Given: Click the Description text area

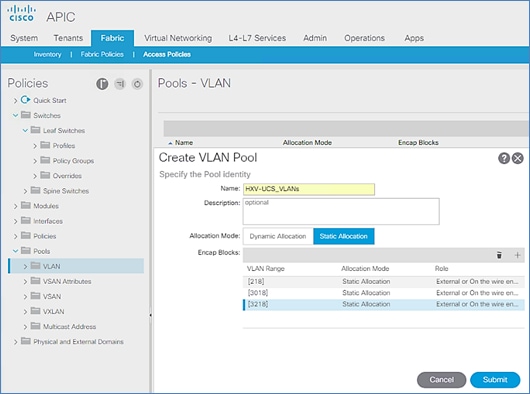Looking at the screenshot, I should pos(341,212).
